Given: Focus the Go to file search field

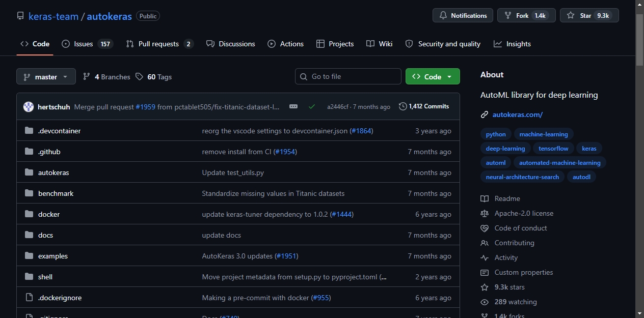Looking at the screenshot, I should pos(348,76).
